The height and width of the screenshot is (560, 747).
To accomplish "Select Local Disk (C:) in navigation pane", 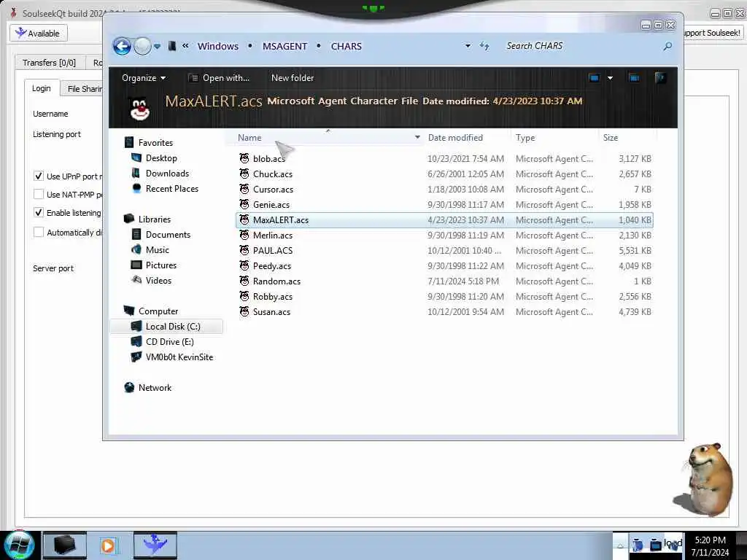I will [166, 326].
